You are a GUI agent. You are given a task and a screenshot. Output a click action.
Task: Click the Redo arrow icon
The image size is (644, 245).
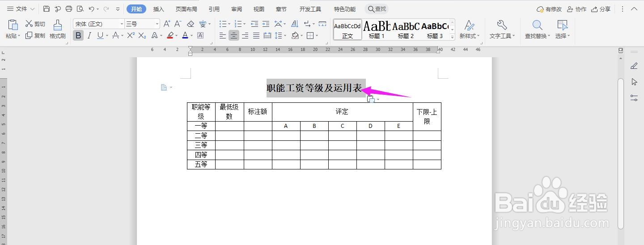106,9
